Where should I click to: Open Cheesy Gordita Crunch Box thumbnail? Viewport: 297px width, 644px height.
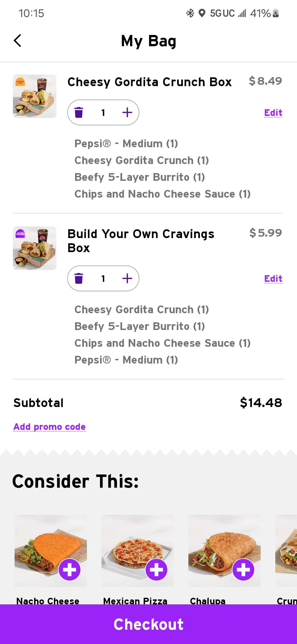pos(35,96)
